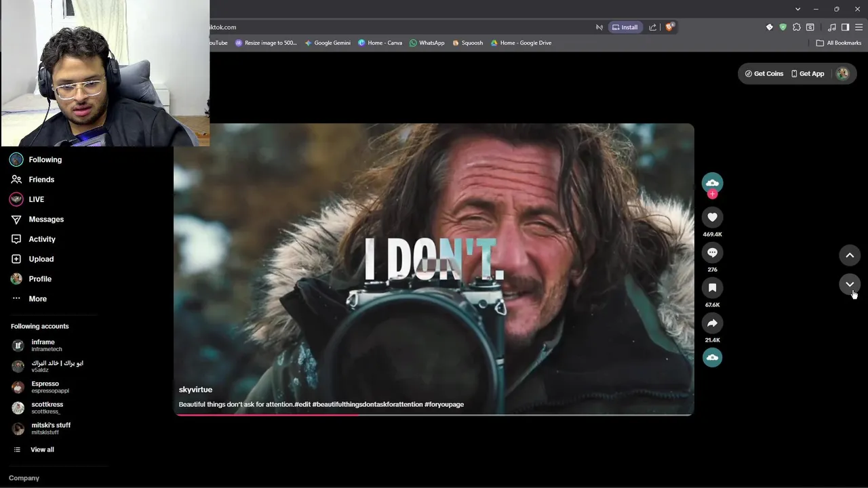Viewport: 868px width, 488px height.
Task: Open the Upload page
Action: tap(32, 259)
